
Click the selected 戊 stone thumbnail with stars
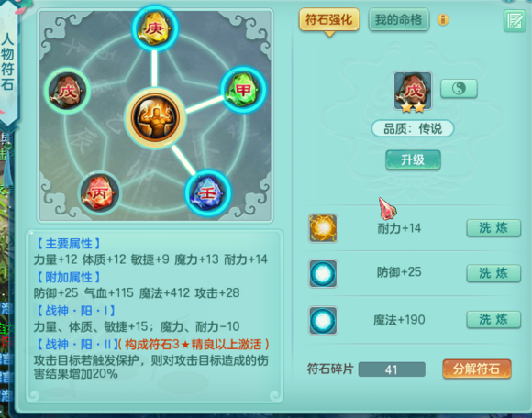pos(413,91)
